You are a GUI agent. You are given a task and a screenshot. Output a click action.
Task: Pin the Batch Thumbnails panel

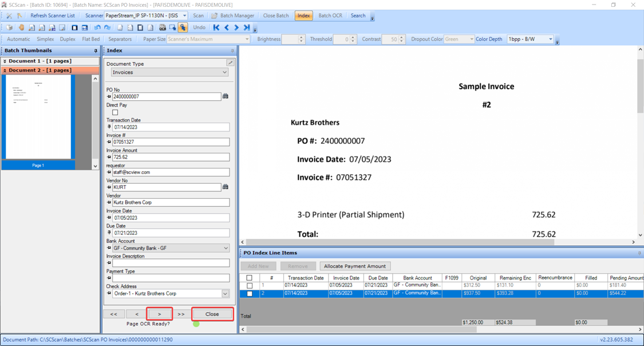pyautogui.click(x=96, y=51)
